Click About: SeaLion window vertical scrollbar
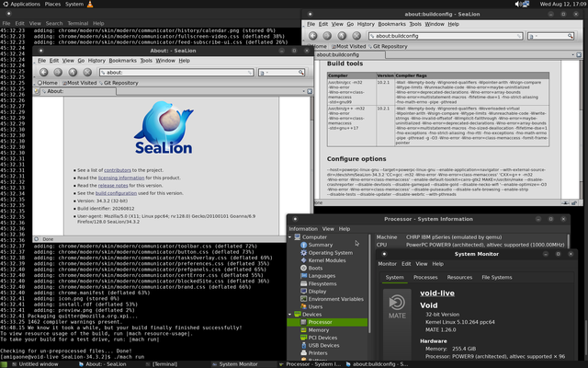The height and width of the screenshot is (368, 588). pos(311,166)
